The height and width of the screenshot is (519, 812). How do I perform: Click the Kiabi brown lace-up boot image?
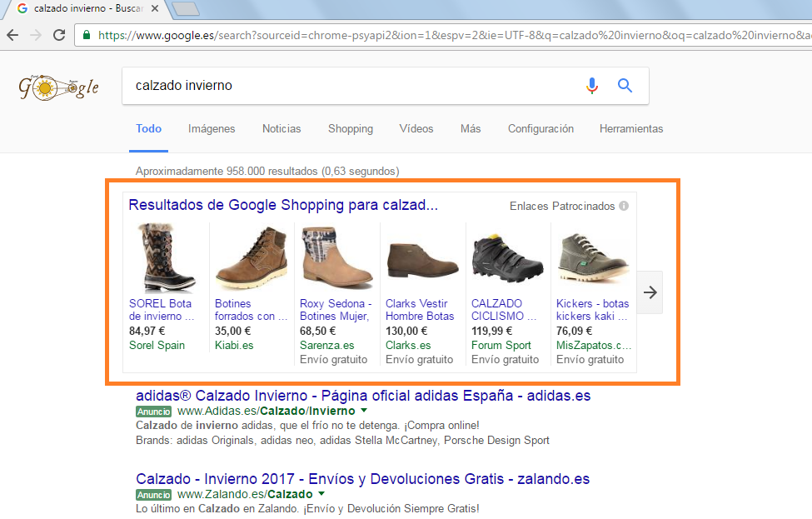[252, 257]
